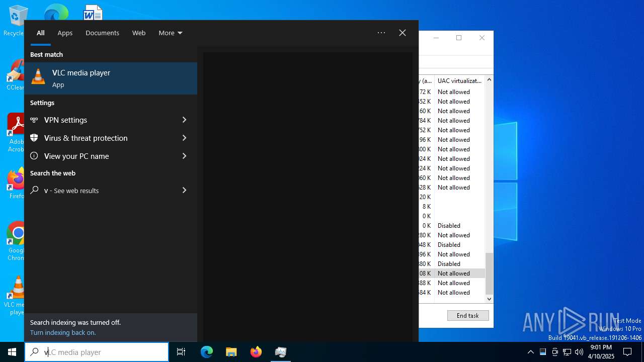The image size is (644, 362).
Task: Click the volume icon in system tray
Action: pyautogui.click(x=579, y=352)
